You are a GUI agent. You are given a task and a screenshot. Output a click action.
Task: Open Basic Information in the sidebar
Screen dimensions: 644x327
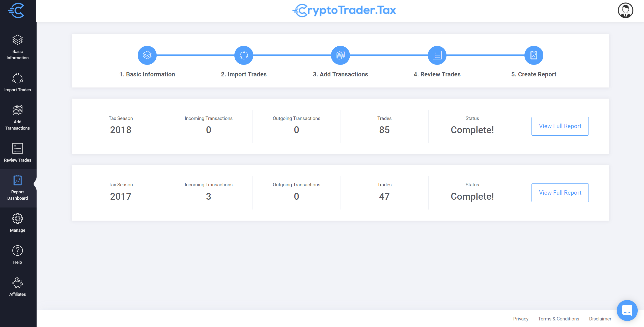tap(17, 47)
